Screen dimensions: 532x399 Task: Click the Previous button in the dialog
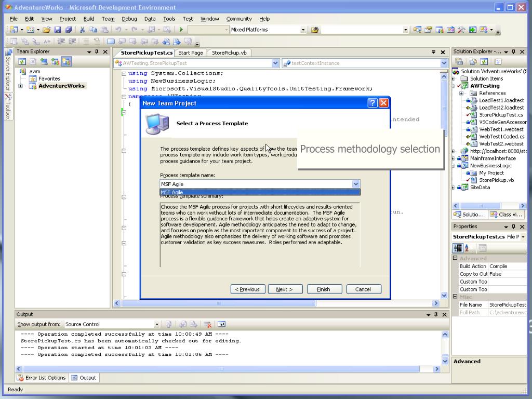click(x=248, y=289)
